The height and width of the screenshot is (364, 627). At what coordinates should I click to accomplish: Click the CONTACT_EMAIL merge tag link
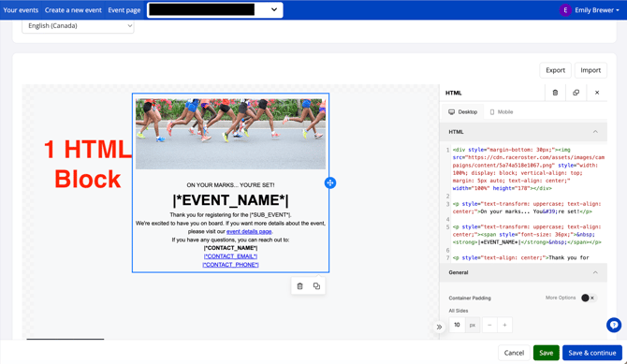(231, 256)
